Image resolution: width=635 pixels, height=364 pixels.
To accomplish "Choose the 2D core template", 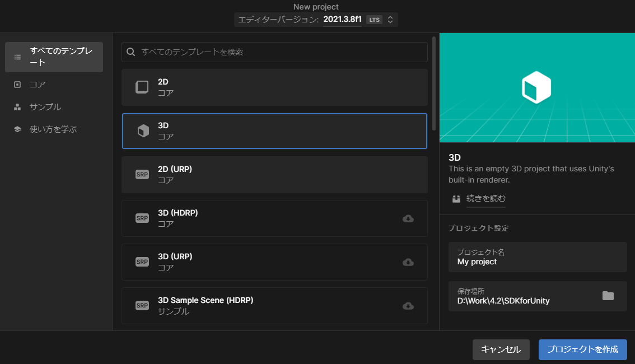I will (x=274, y=87).
